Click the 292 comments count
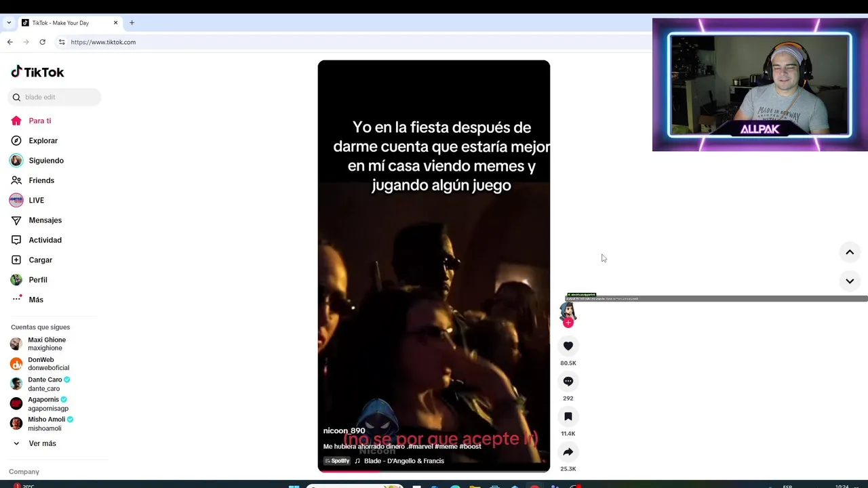Viewport: 868px width, 488px height. click(x=568, y=399)
